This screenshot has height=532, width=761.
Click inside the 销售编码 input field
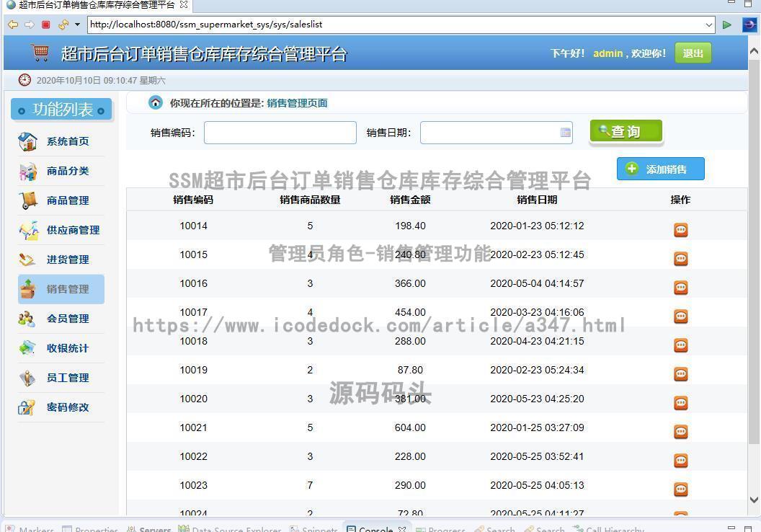pyautogui.click(x=280, y=132)
